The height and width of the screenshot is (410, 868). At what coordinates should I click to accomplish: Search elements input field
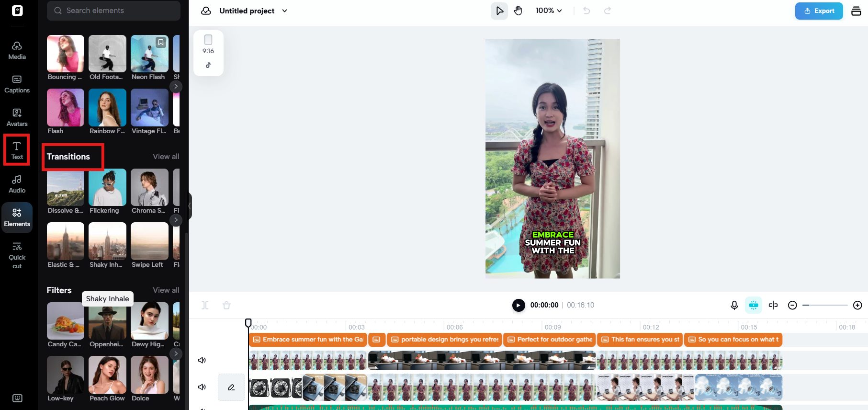[113, 11]
